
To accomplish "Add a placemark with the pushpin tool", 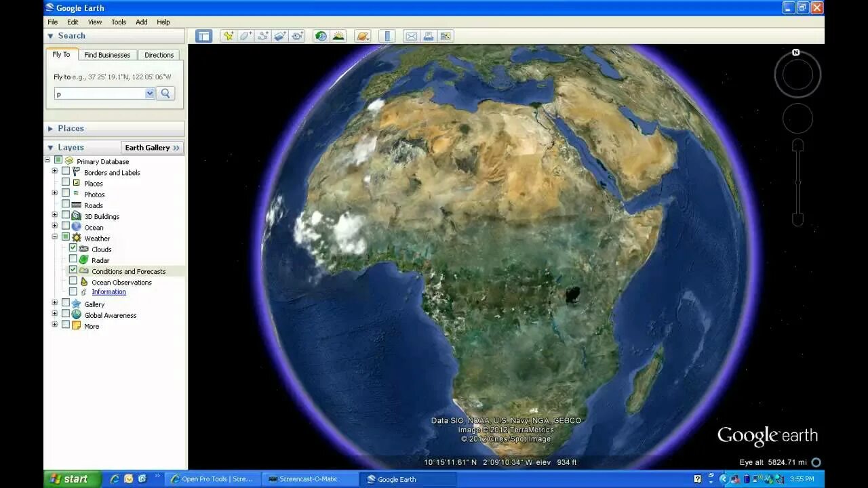I will coord(229,36).
